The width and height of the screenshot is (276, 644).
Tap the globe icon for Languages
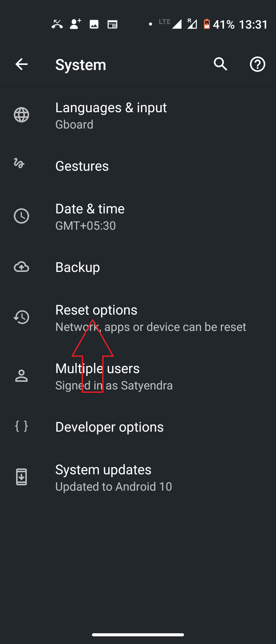[21, 115]
